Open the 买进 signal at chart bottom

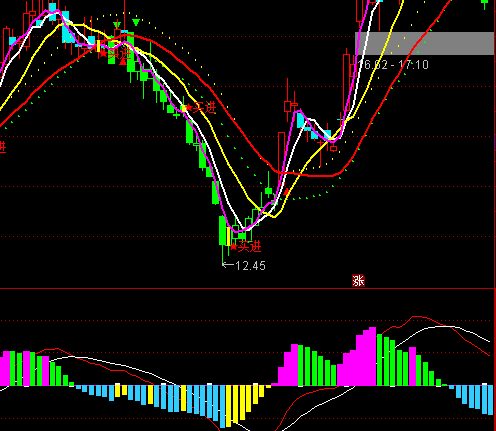click(249, 247)
